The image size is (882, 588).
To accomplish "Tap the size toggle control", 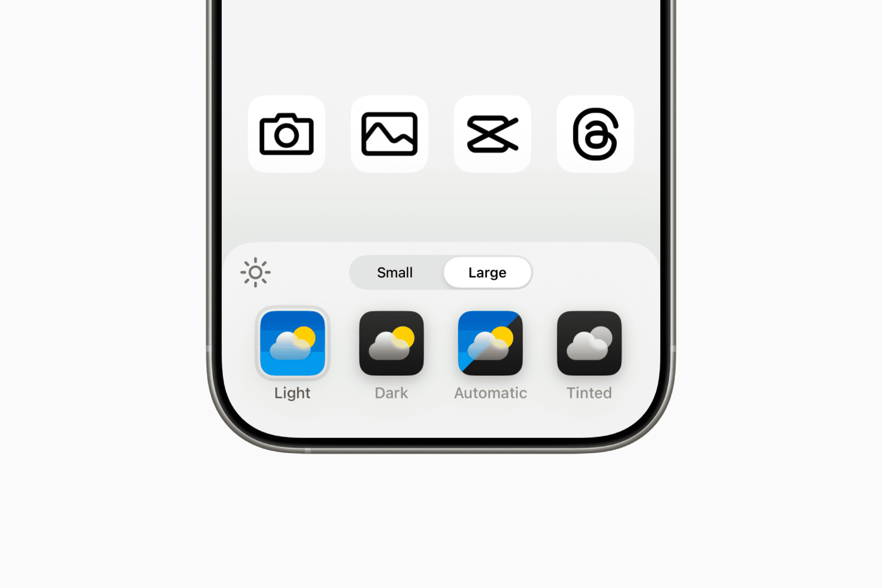I will point(441,272).
